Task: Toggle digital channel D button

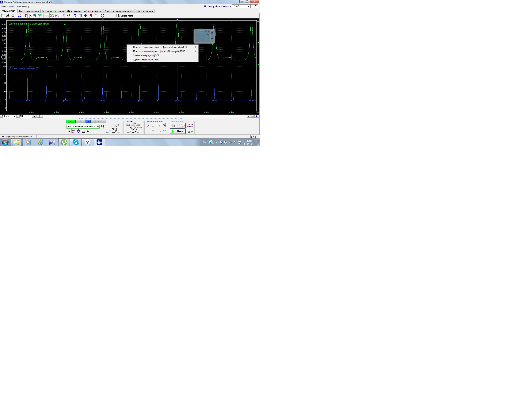Action: [x=103, y=122]
